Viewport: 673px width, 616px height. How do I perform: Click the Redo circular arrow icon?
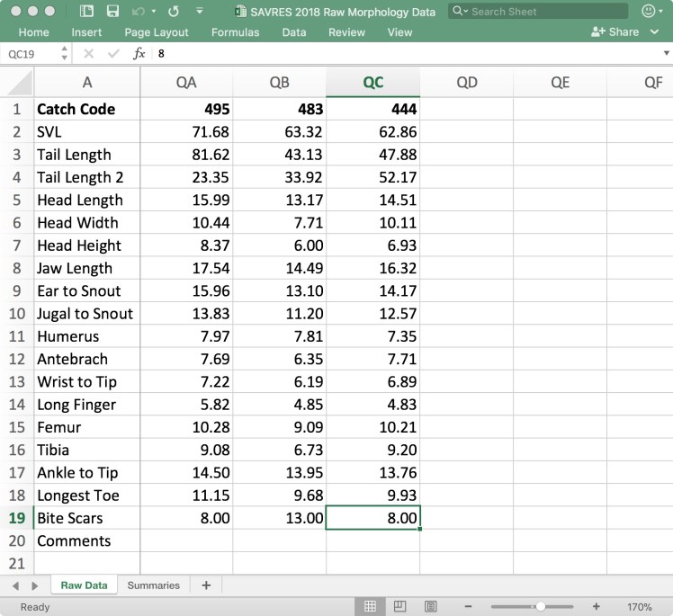(174, 12)
